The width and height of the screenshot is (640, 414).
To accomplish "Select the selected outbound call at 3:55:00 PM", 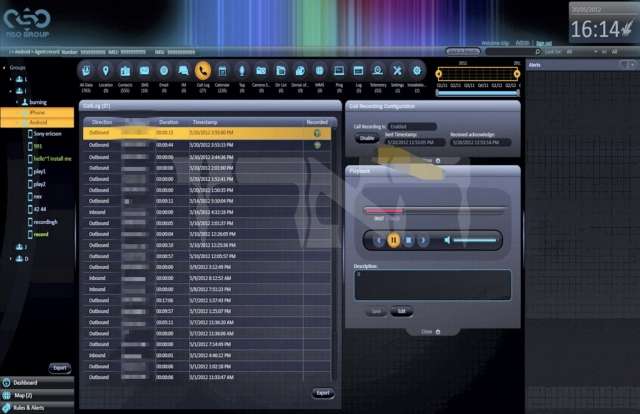I will pyautogui.click(x=207, y=133).
